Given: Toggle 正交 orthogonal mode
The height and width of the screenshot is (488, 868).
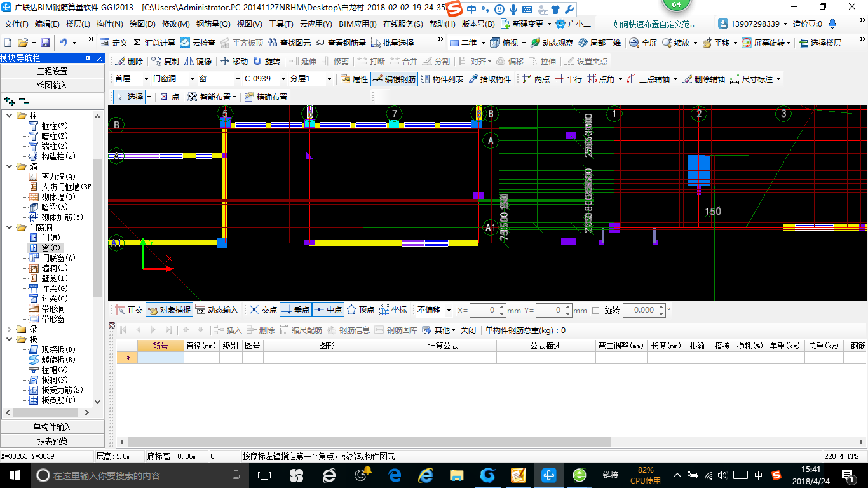Looking at the screenshot, I should tap(129, 310).
